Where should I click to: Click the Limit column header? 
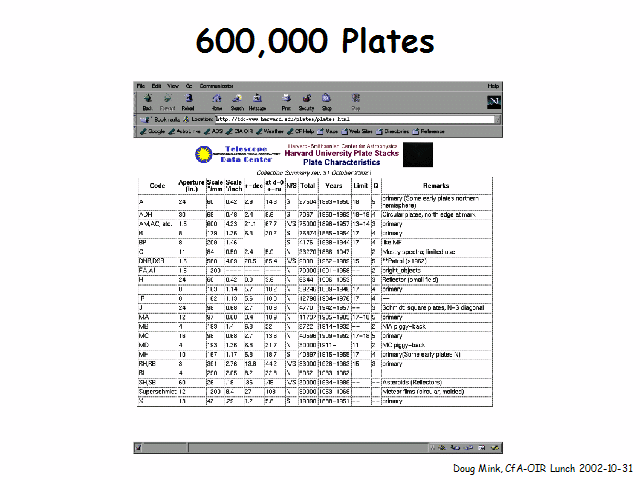360,186
